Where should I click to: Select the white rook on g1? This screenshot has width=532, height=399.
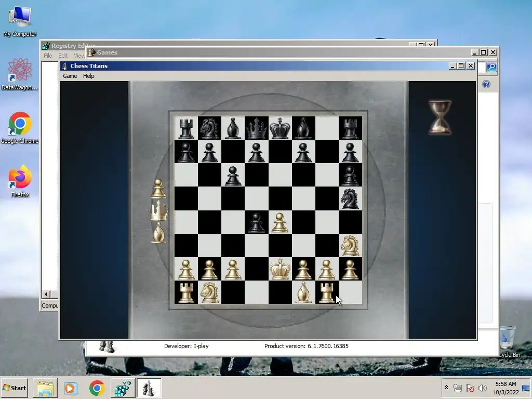(x=327, y=292)
